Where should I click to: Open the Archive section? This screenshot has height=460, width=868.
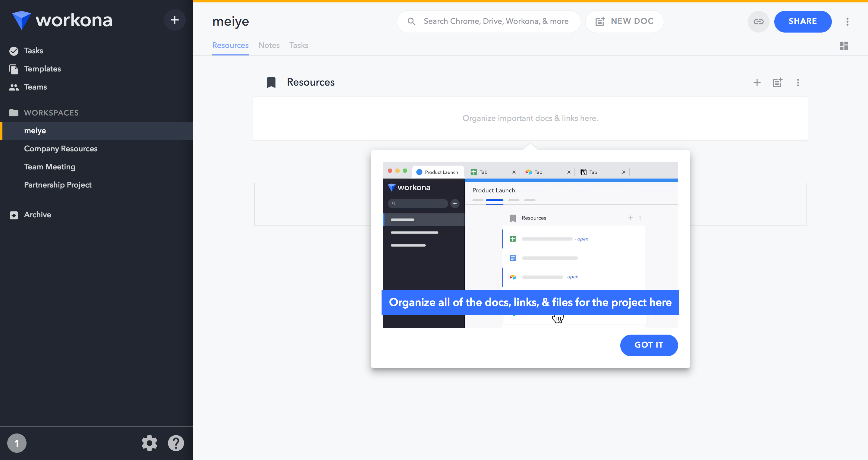pyautogui.click(x=37, y=215)
